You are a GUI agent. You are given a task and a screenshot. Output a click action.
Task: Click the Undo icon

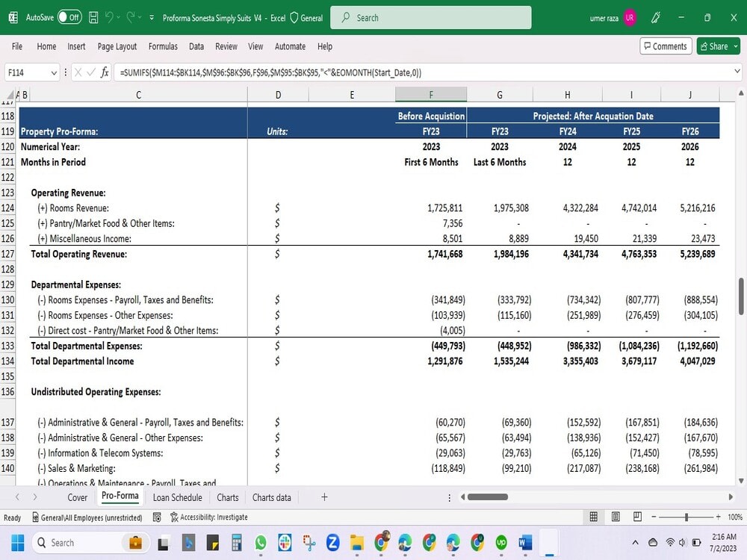pyautogui.click(x=110, y=16)
